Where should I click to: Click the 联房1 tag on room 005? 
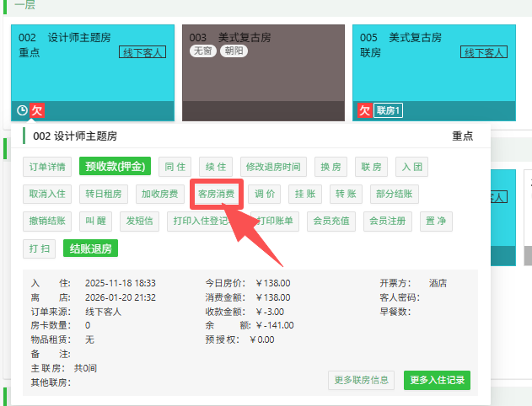(388, 110)
